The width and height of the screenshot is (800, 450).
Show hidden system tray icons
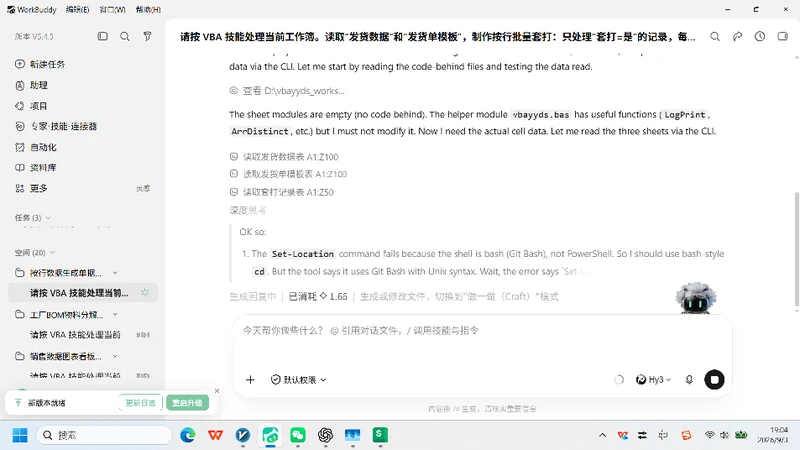(x=603, y=435)
